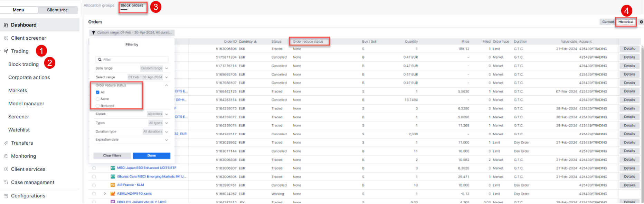Click the Configurations sliders icon
The width and height of the screenshot is (644, 204).
[6, 196]
